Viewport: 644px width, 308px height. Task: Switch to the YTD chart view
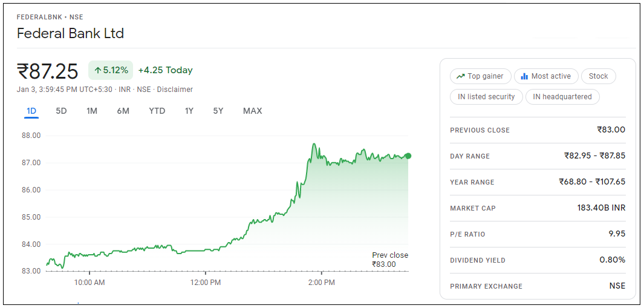click(x=157, y=111)
